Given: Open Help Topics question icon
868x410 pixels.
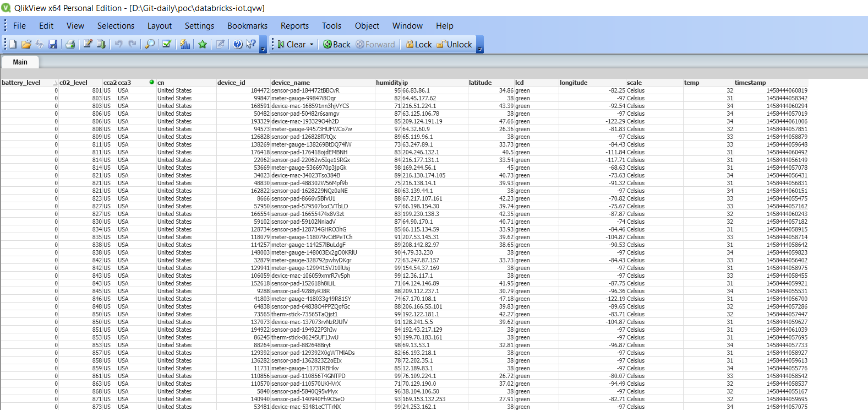Looking at the screenshot, I should (238, 44).
